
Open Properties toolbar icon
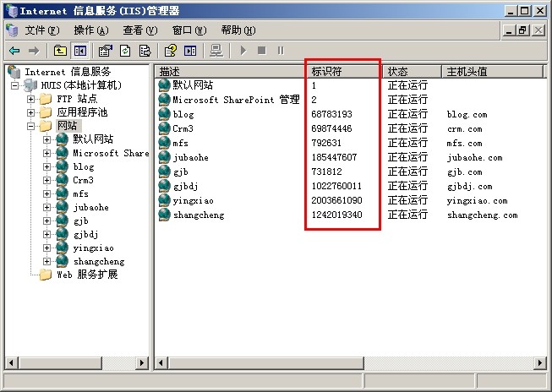[106, 51]
